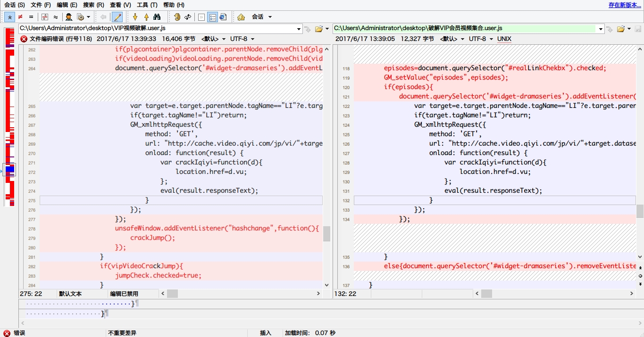Click right pane scroll left arrow
644x337 pixels.
tap(477, 294)
